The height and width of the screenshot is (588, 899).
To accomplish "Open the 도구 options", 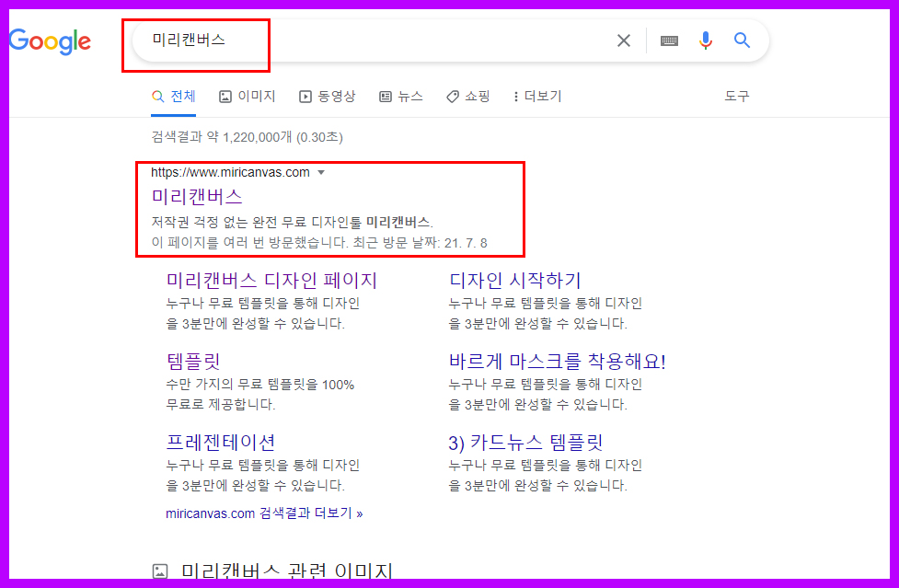I will click(737, 97).
